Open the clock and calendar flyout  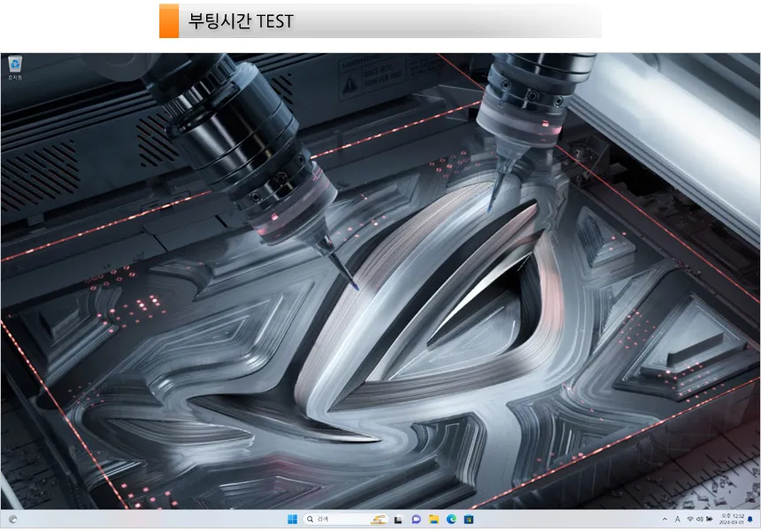tap(732, 520)
